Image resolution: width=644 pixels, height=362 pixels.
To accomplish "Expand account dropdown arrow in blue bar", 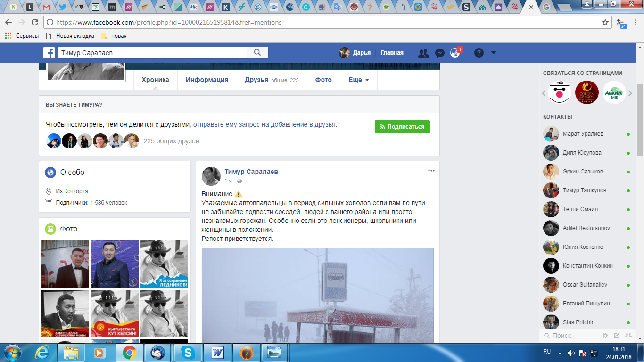I will 494,53.
